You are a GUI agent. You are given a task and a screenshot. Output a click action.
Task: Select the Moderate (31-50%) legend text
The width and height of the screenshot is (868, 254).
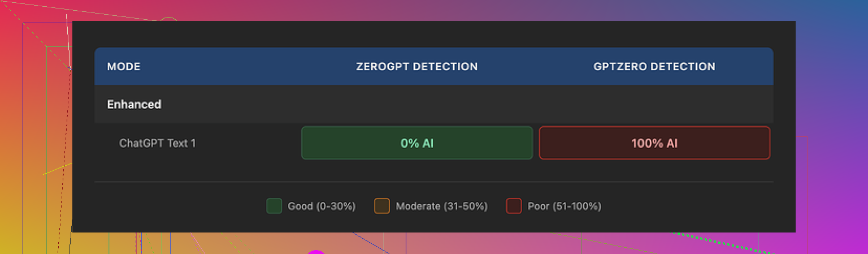[x=441, y=206]
